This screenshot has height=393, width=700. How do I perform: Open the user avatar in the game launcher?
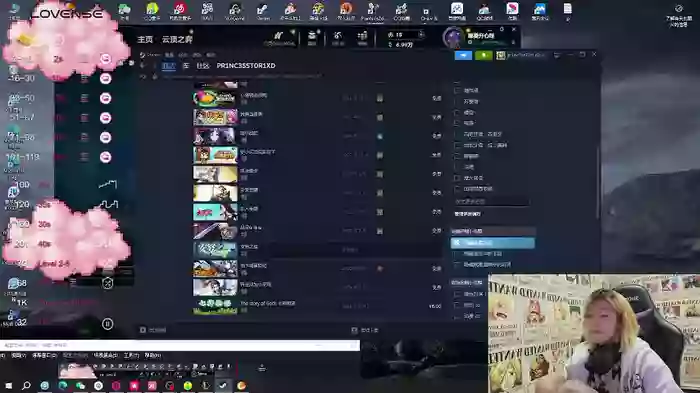(453, 37)
